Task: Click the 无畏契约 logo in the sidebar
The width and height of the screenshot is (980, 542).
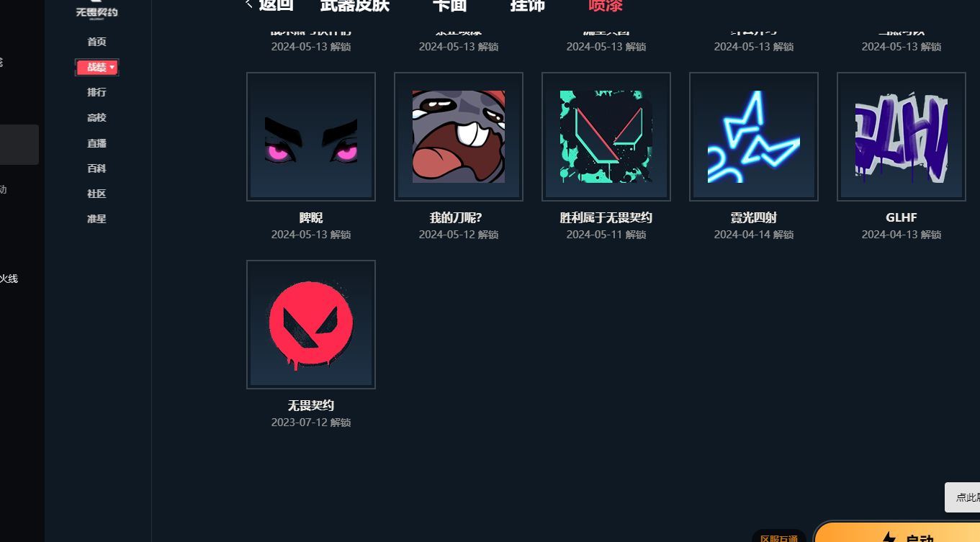Action: coord(96,10)
